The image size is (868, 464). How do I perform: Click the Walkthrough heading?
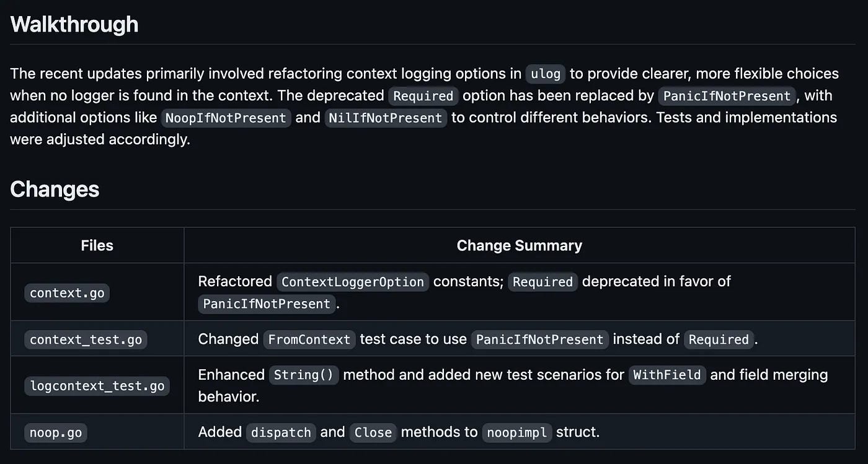74,24
